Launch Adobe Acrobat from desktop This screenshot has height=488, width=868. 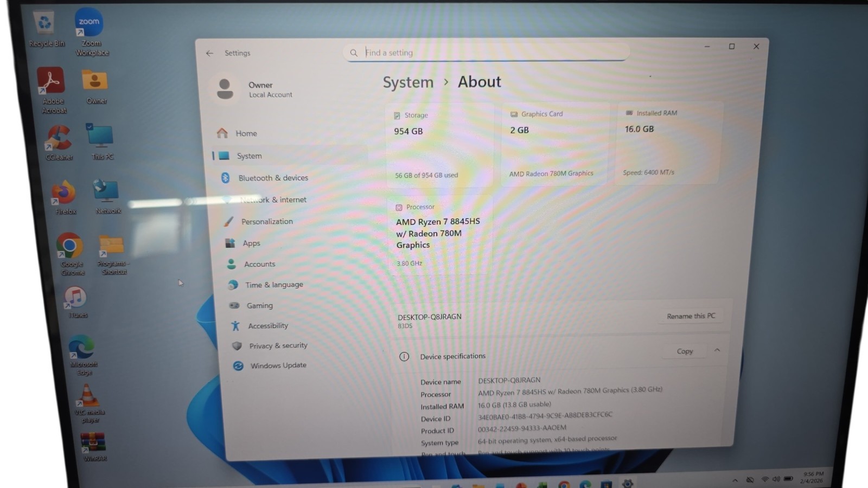(52, 90)
